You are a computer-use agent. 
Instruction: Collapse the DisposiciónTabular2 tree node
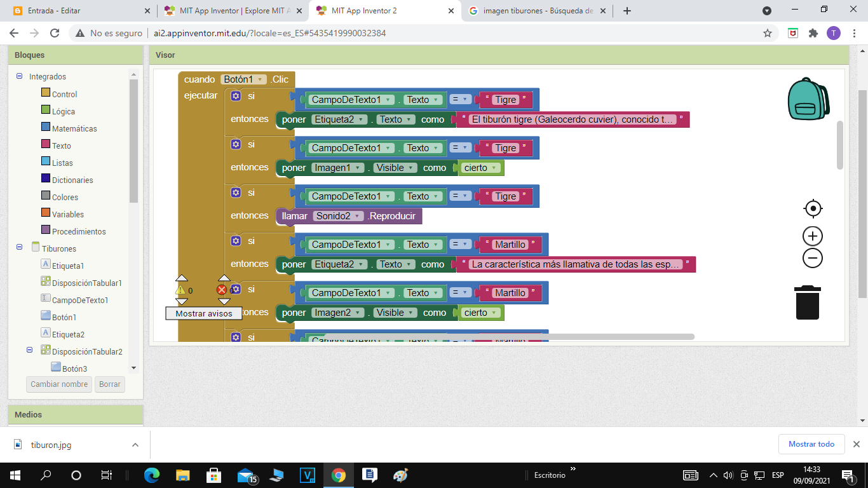(30, 349)
